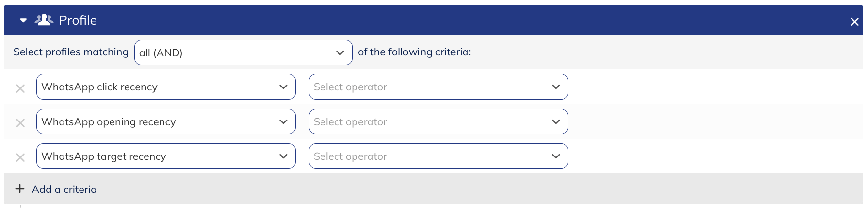
Task: Close the Profile panel with the X
Action: [854, 22]
